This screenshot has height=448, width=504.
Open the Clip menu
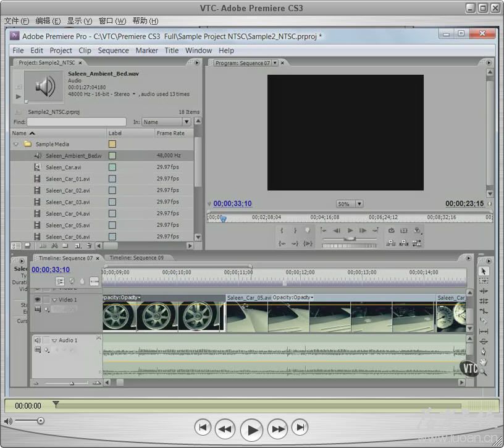coord(85,51)
